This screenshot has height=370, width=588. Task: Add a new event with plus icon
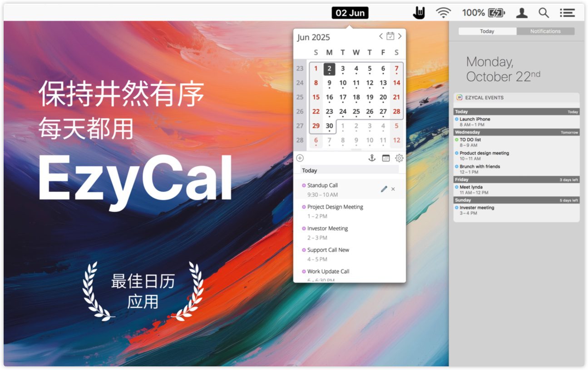coord(300,158)
